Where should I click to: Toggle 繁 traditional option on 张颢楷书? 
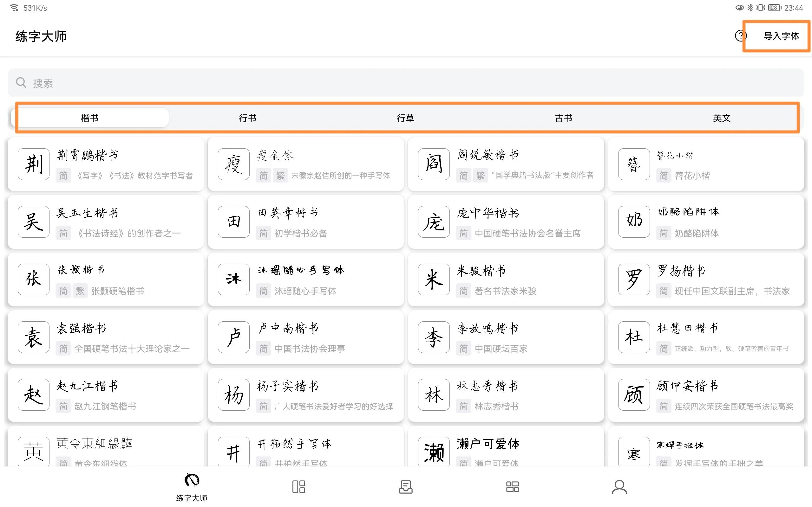click(x=81, y=291)
